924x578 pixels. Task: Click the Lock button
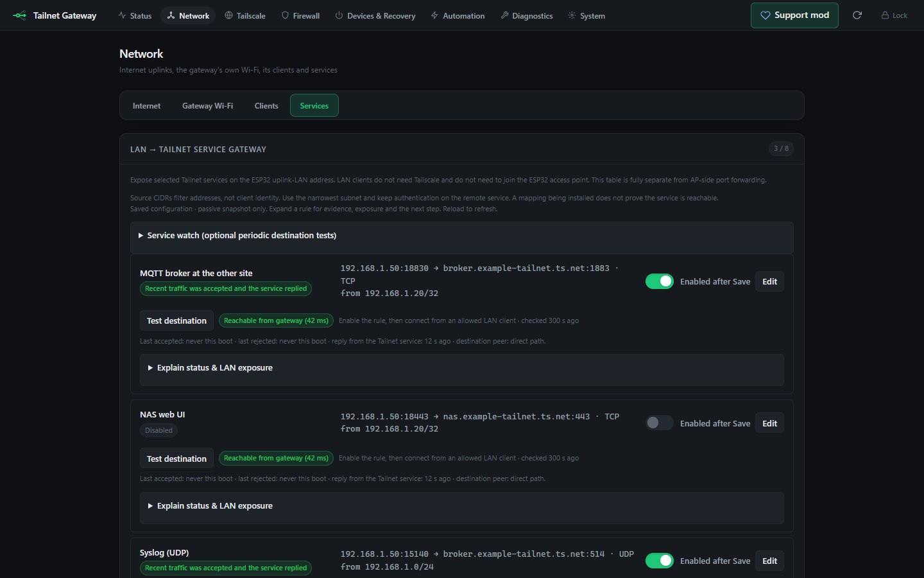coord(894,15)
